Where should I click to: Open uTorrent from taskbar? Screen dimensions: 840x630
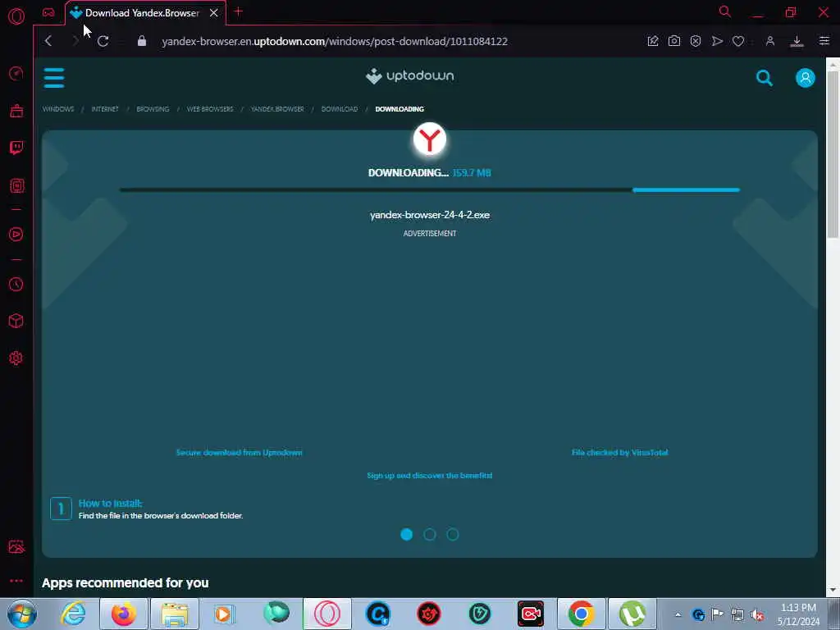click(632, 614)
